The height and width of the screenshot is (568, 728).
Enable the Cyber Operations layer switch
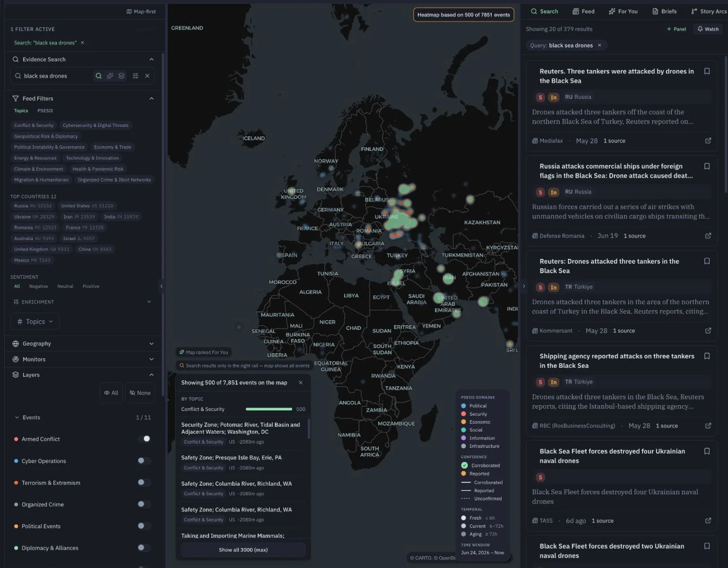point(144,461)
